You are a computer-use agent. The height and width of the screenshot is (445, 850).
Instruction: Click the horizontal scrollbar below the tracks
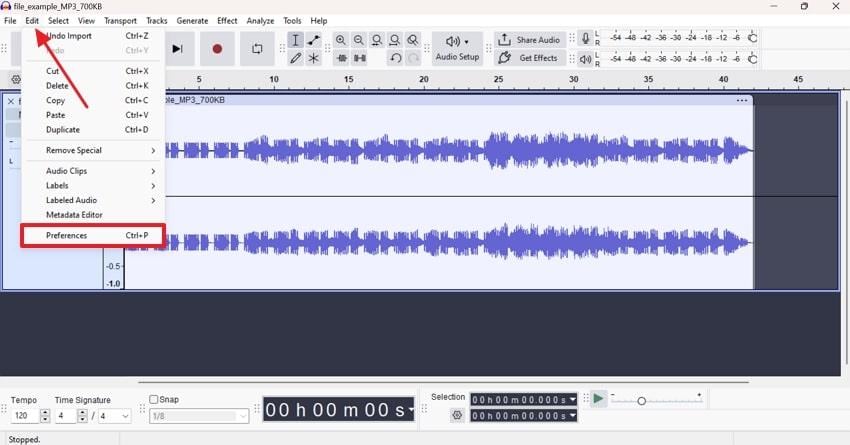point(443,382)
